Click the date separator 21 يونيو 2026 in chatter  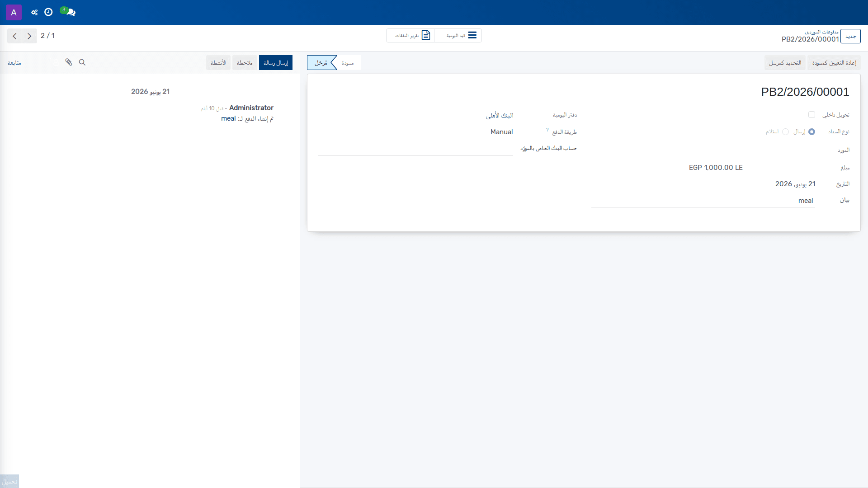150,92
